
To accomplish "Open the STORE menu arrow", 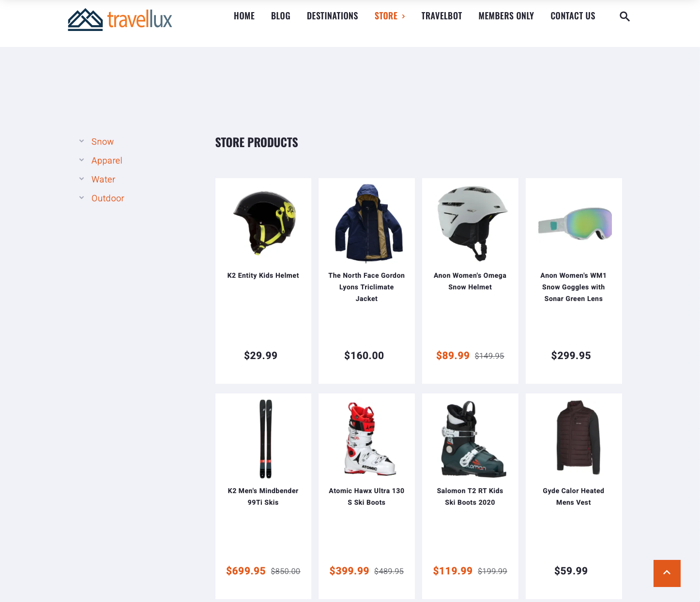I will click(x=403, y=16).
